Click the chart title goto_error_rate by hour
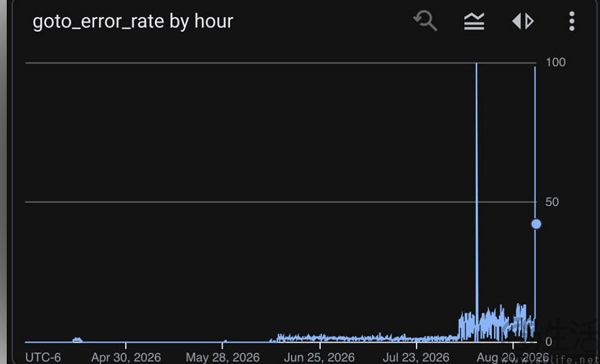Viewport: 600px width, 364px height. [x=133, y=21]
